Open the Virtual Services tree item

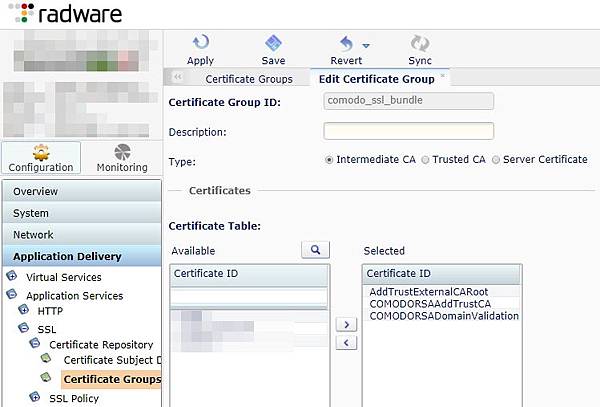[63, 277]
